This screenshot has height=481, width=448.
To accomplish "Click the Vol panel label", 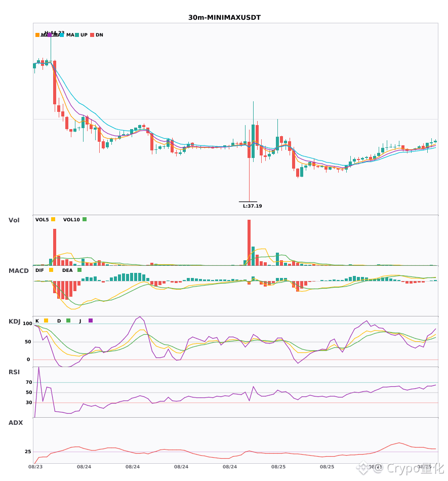I will coord(14,220).
